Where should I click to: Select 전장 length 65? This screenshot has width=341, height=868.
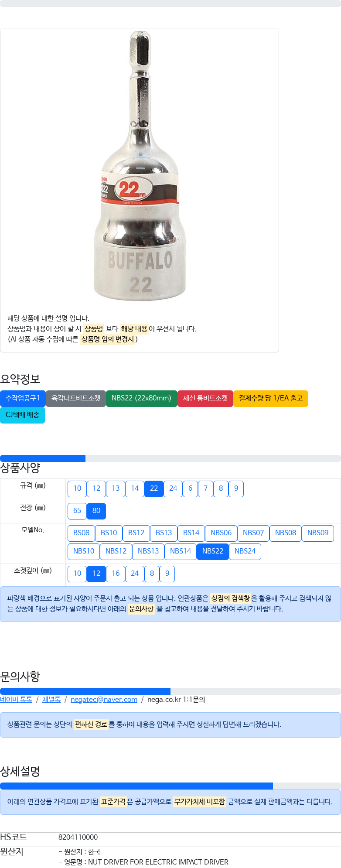77,511
